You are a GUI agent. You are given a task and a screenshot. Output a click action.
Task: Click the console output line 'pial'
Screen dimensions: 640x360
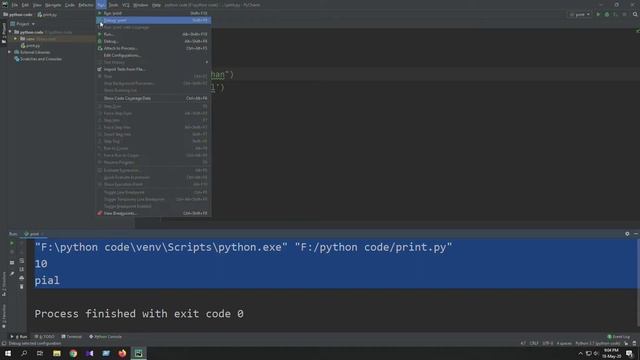[47, 280]
